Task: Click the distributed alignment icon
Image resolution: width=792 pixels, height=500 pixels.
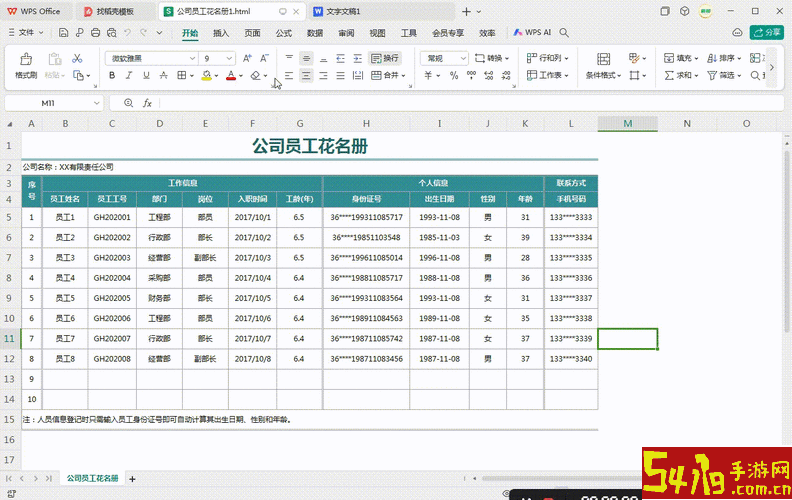Action: [x=358, y=75]
